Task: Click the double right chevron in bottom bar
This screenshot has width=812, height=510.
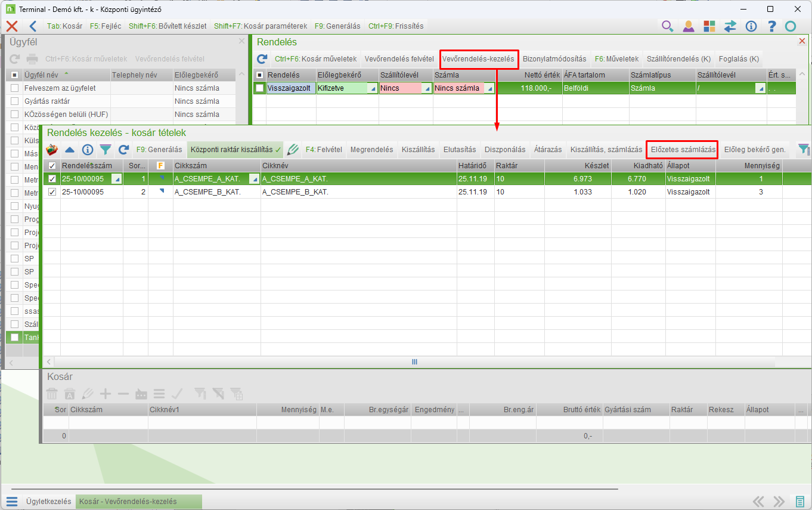Action: pyautogui.click(x=779, y=502)
